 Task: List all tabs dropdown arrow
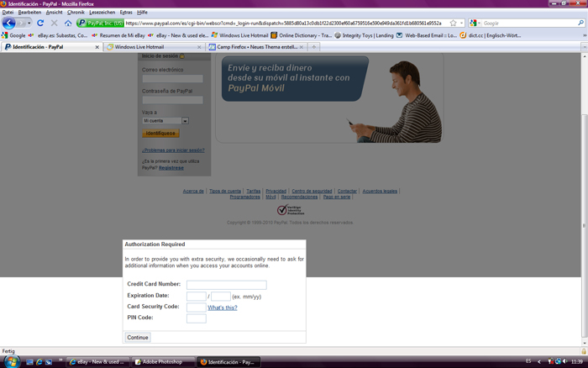click(584, 47)
